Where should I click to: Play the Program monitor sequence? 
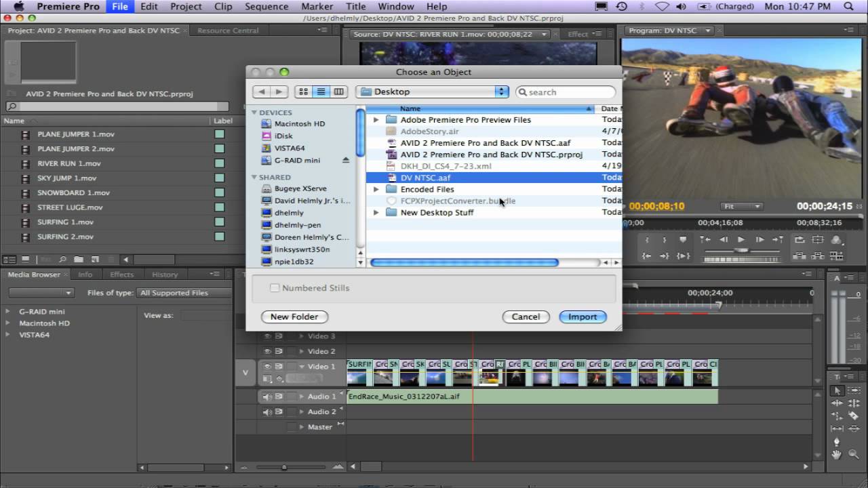tap(741, 239)
